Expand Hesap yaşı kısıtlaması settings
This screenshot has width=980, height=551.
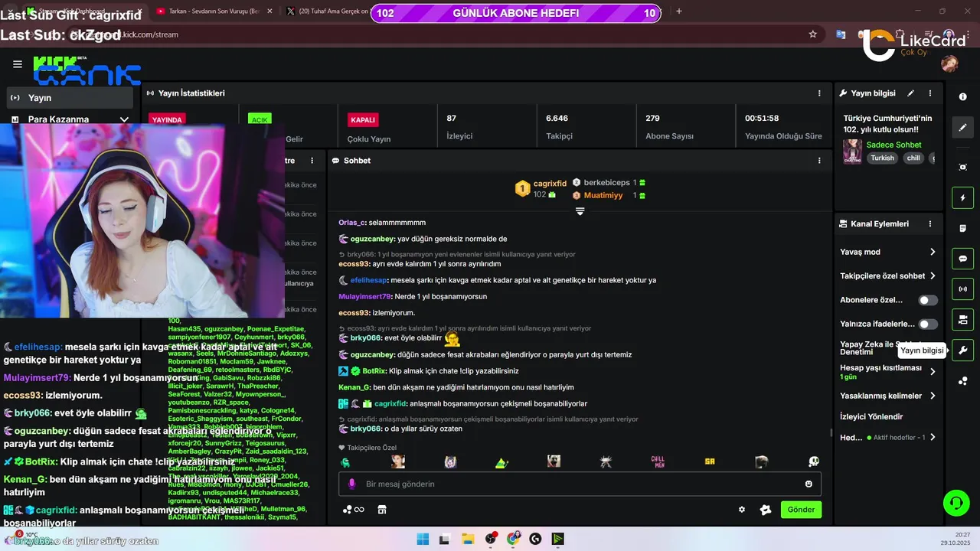[888, 372]
